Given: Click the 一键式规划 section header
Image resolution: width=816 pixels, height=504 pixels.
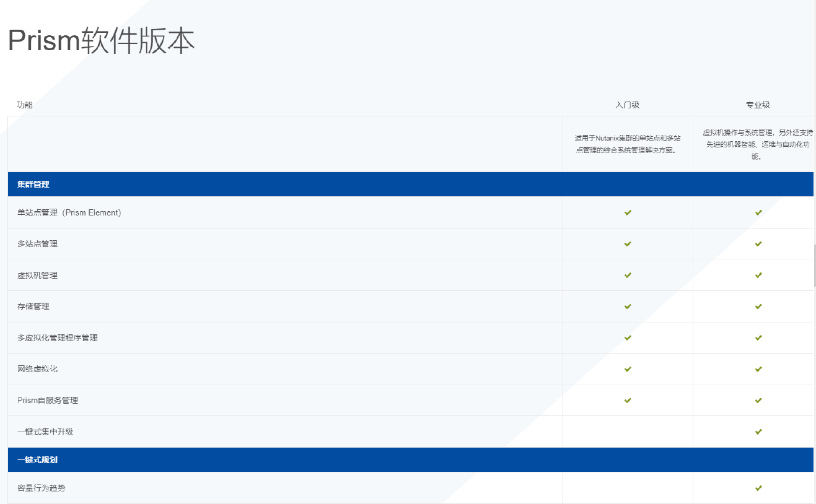Looking at the screenshot, I should 410,460.
